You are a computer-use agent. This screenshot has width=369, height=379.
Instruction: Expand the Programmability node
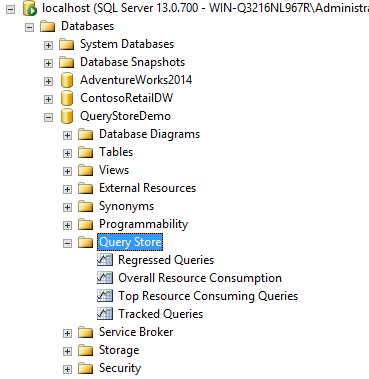[x=67, y=225]
